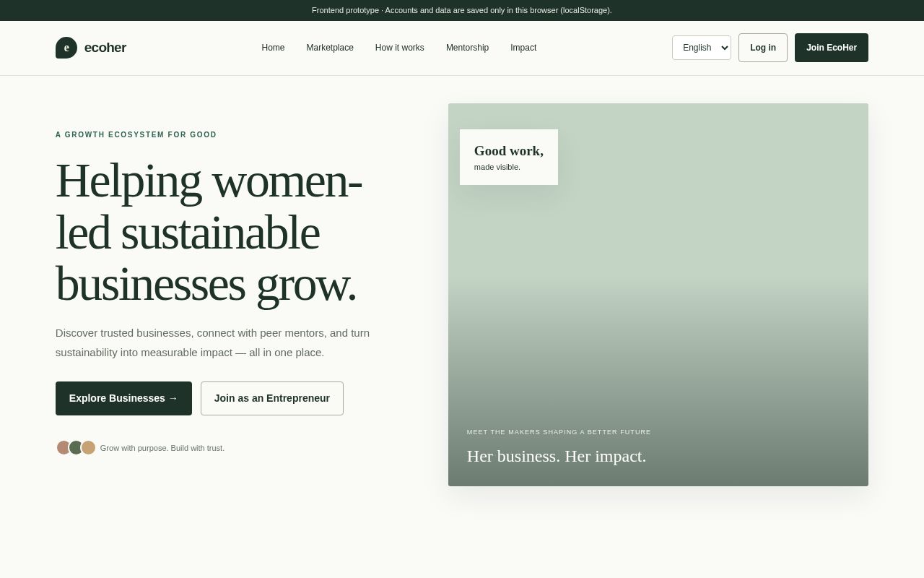
Task: Click the 'Helping women-led sustainable businesses grow' headline
Action: pos(209,232)
